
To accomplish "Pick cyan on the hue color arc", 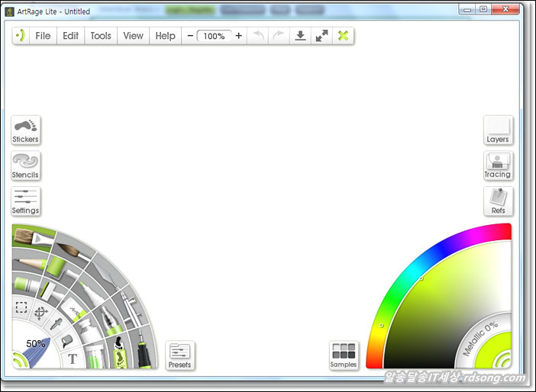I will coord(418,268).
